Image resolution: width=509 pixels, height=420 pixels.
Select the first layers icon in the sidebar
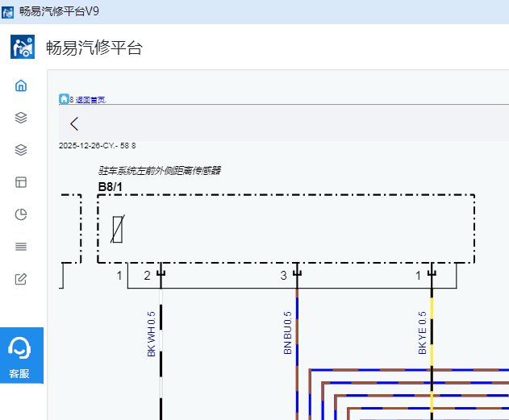(x=21, y=118)
